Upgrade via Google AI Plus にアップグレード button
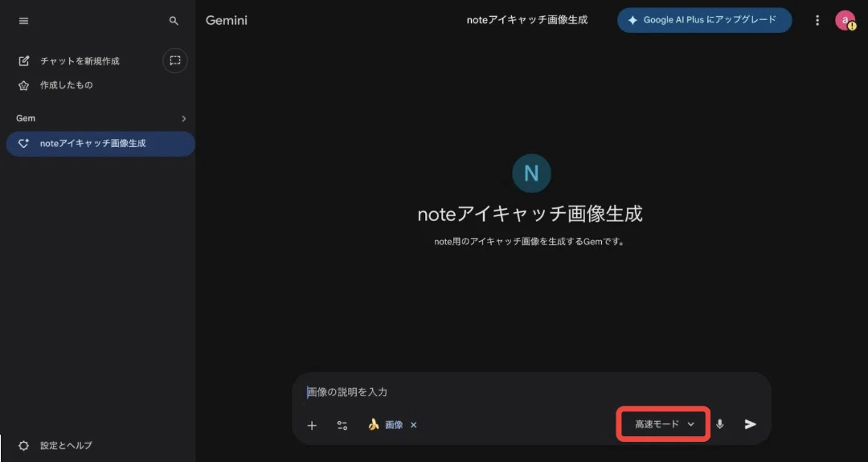 tap(704, 20)
